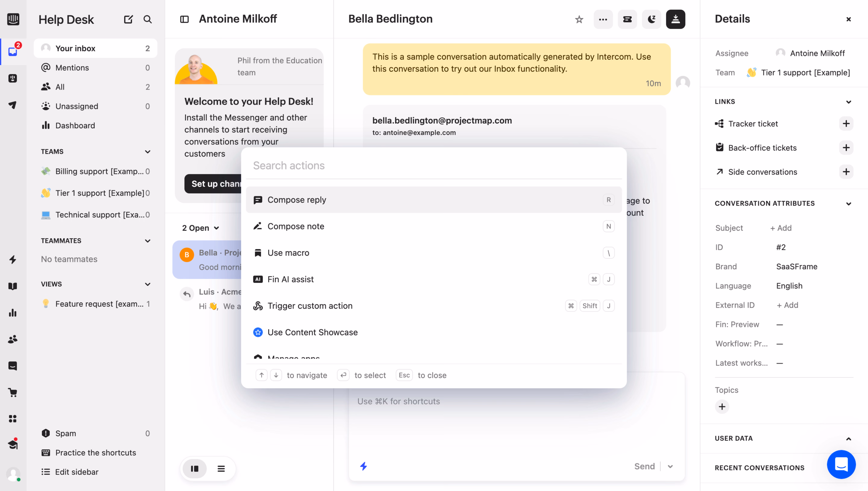Snooze the conversation with moon icon
The width and height of the screenshot is (868, 491).
click(x=651, y=19)
